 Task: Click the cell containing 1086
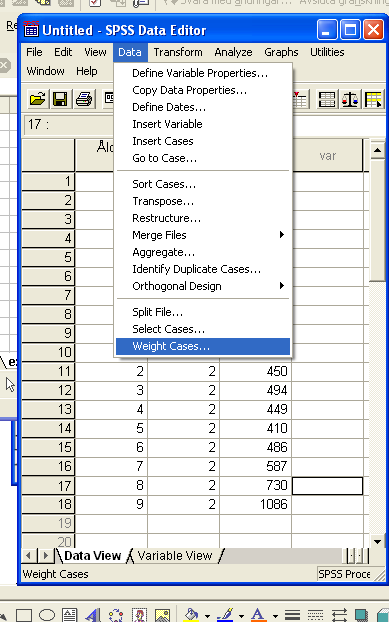pyautogui.click(x=256, y=505)
